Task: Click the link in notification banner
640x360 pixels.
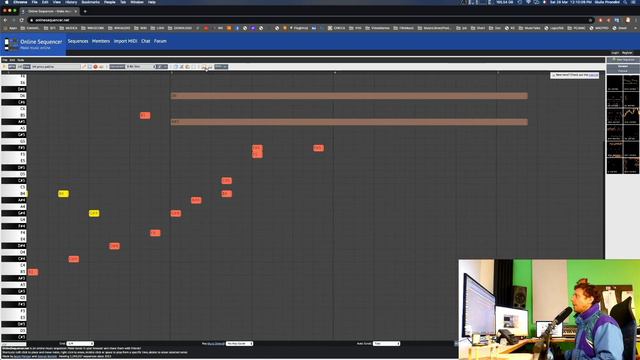Action: click(x=593, y=75)
